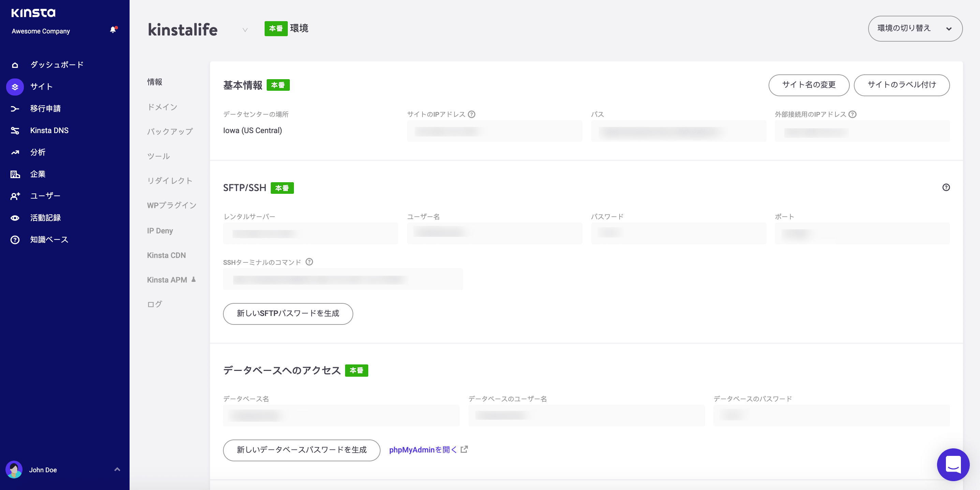Open phpMyAdmin via the link

423,450
